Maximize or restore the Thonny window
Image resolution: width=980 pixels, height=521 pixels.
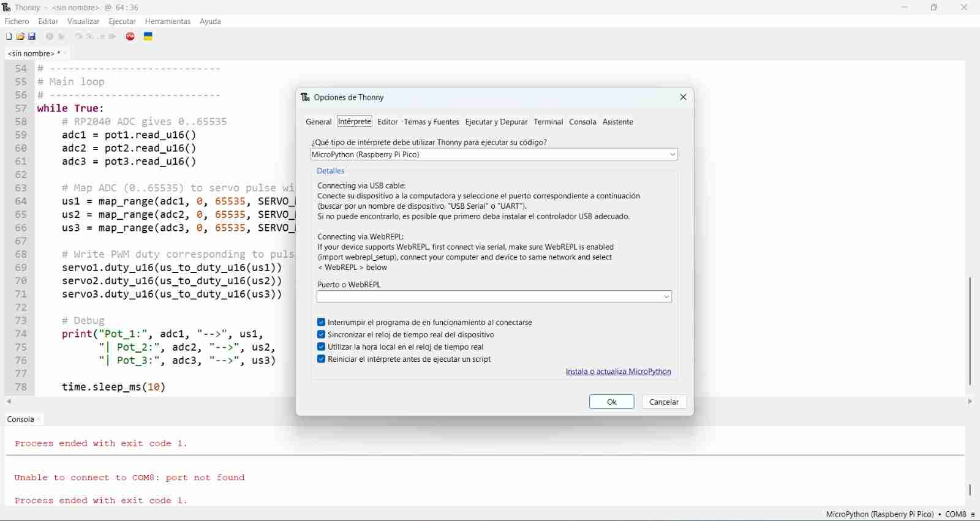tap(934, 7)
